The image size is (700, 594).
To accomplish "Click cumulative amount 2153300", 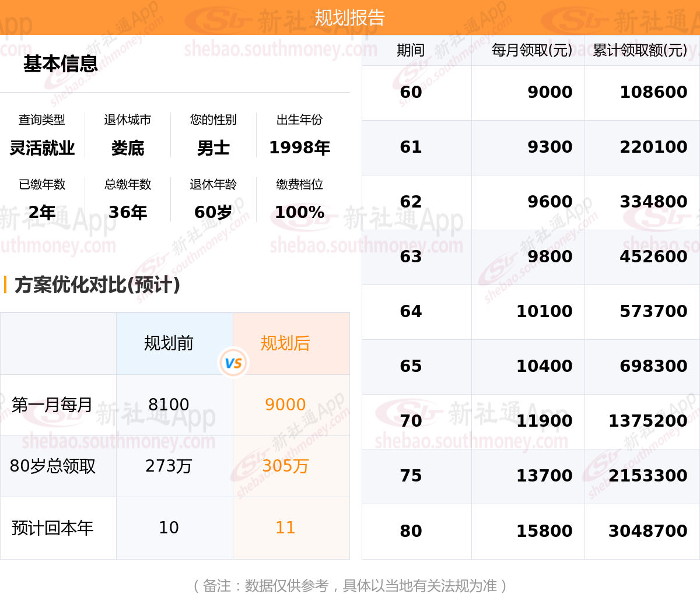I will 648,476.
